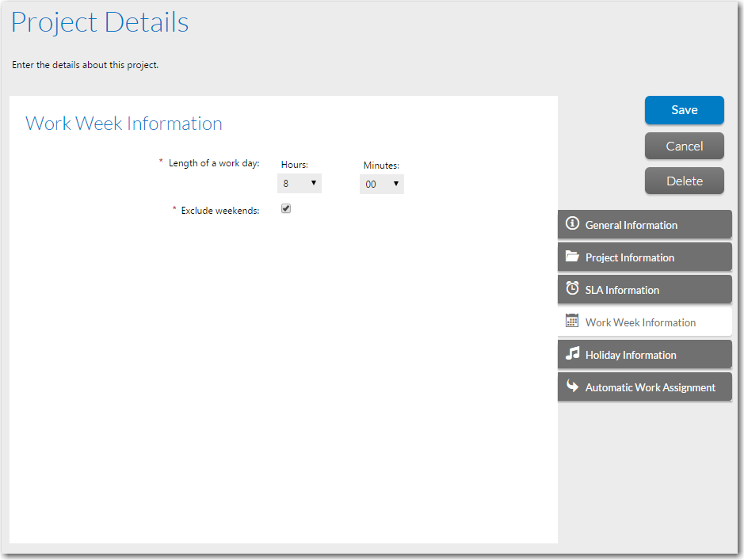The image size is (744, 560).
Task: Go to the SLA Information tab label
Action: 622,290
